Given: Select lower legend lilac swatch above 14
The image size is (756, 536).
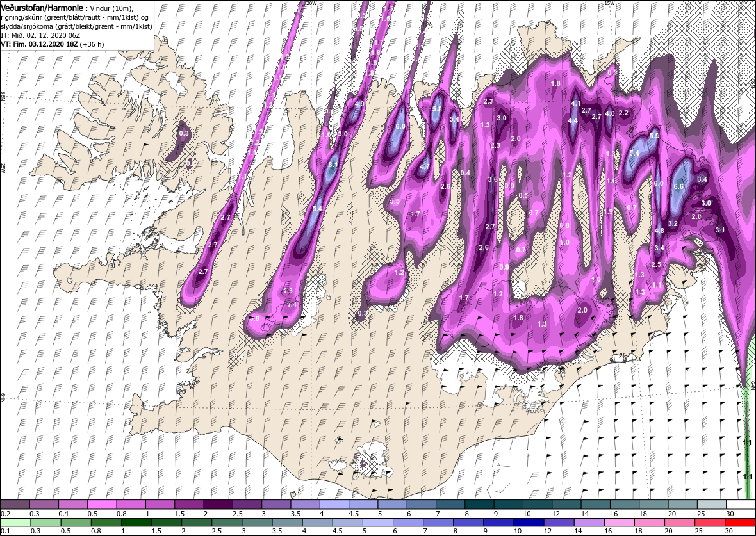Looking at the screenshot, I should 589,523.
